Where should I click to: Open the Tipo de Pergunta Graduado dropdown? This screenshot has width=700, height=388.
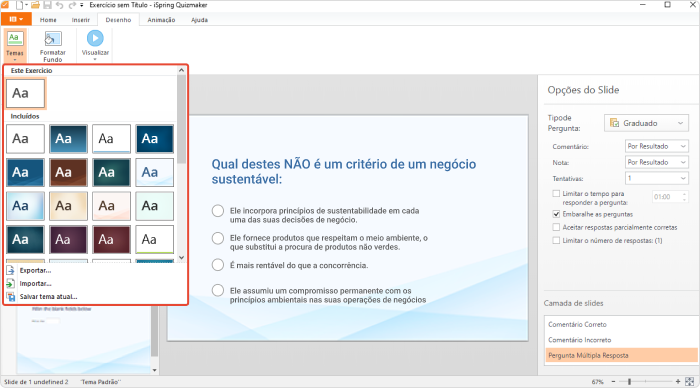(x=646, y=123)
